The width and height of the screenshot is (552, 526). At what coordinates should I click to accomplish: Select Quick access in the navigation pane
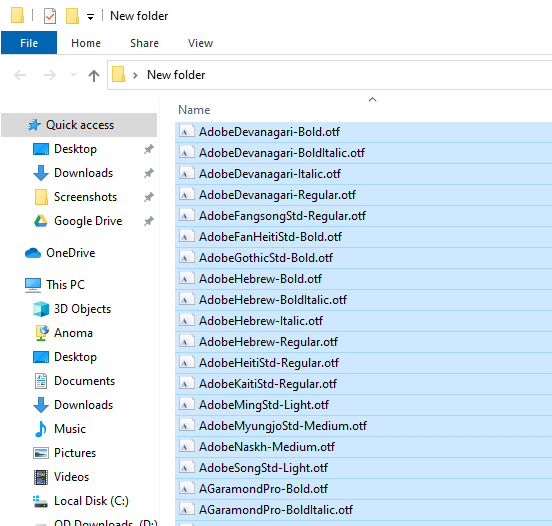(x=79, y=125)
